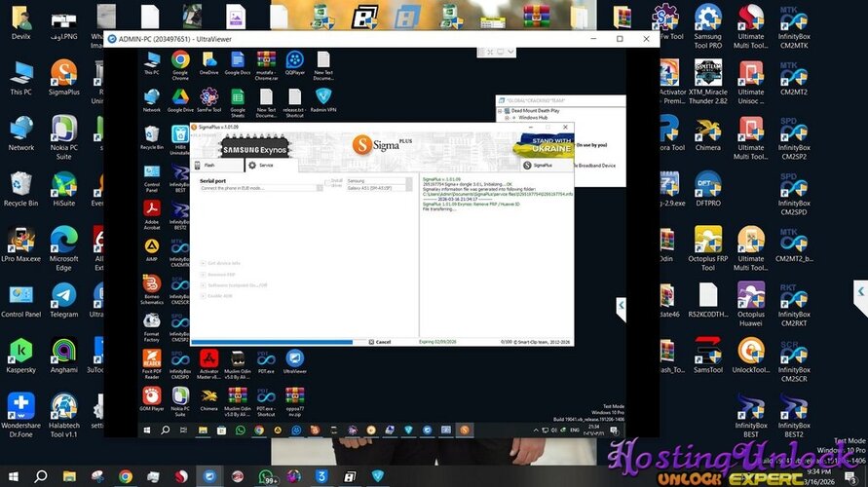Launch Telegram from the local desktop
This screenshot has height=487, width=868.
[63, 299]
